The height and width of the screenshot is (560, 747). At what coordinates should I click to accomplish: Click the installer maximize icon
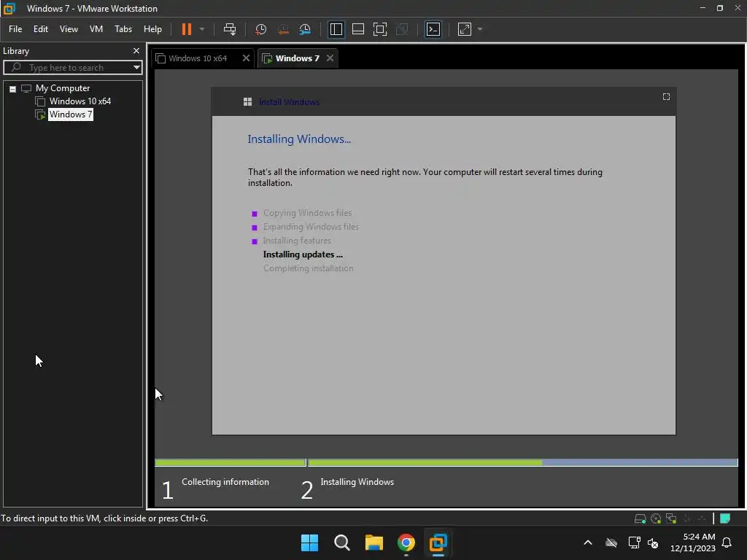[x=666, y=97]
